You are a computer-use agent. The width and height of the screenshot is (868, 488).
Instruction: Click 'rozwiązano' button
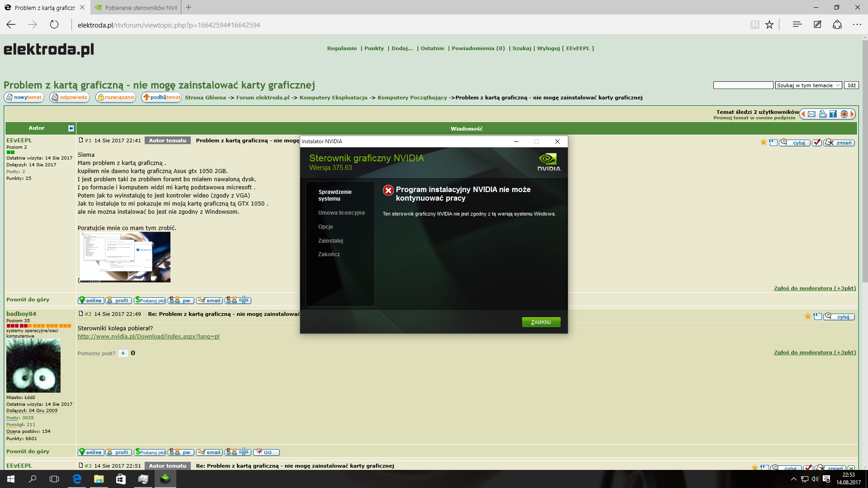click(116, 97)
